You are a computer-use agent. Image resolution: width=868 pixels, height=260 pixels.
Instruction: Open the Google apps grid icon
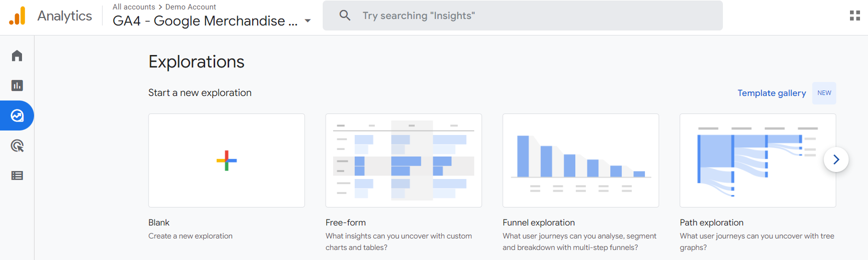pos(854,16)
